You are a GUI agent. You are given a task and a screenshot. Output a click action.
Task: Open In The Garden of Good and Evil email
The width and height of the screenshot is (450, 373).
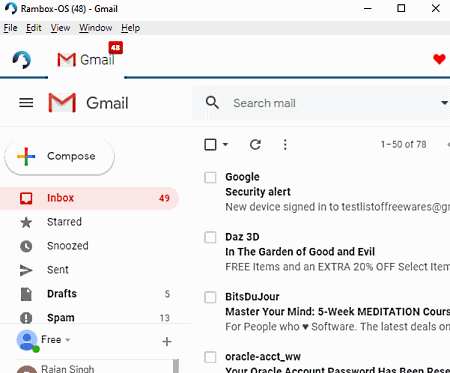coord(300,252)
